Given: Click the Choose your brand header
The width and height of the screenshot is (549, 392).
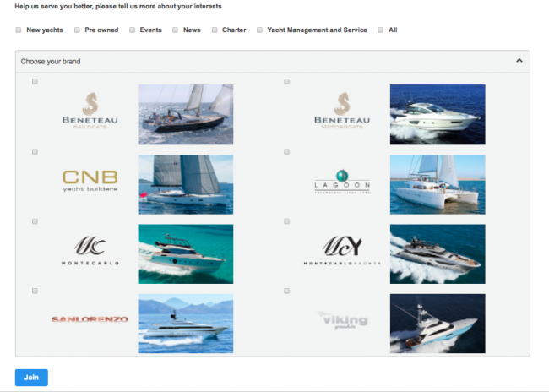Looking at the screenshot, I should click(x=273, y=62).
